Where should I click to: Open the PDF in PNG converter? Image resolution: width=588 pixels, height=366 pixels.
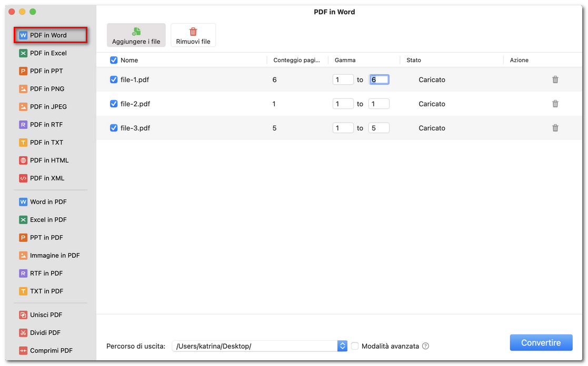[x=49, y=88]
